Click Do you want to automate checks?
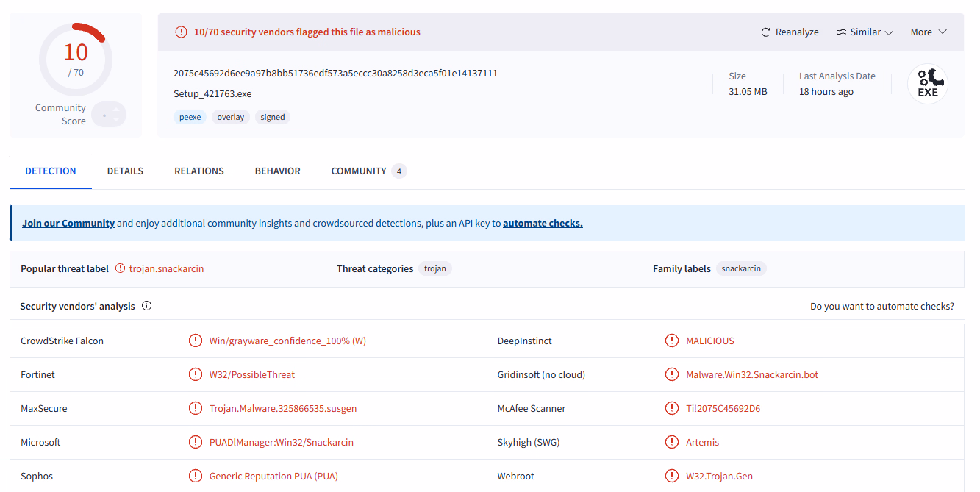Viewport: 980px width, 492px height. pos(882,306)
